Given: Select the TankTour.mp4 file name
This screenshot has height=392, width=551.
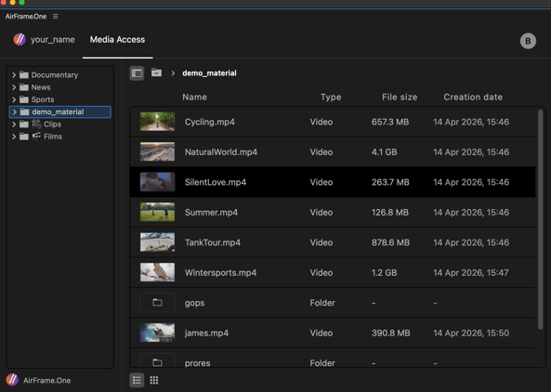Looking at the screenshot, I should (x=213, y=242).
